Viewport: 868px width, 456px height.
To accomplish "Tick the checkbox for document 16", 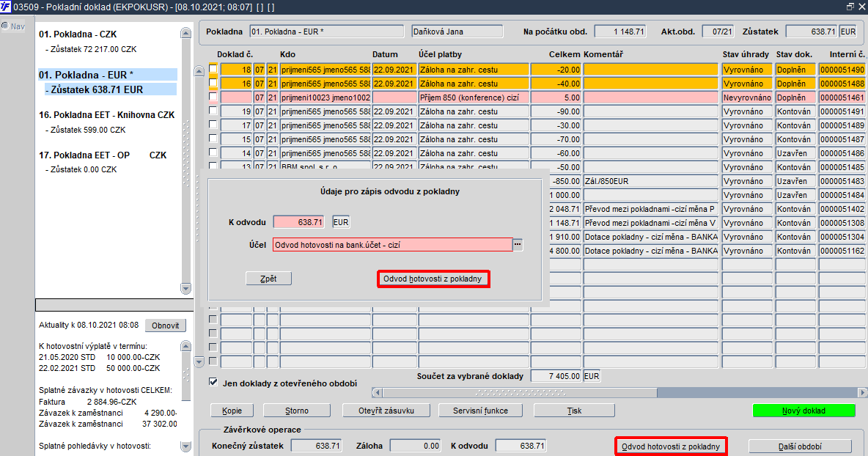I will 213,82.
